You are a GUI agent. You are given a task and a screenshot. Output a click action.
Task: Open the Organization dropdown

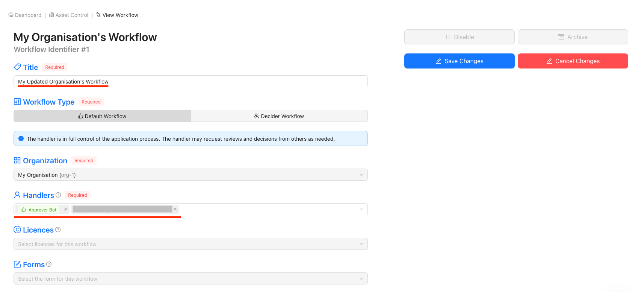(x=190, y=175)
